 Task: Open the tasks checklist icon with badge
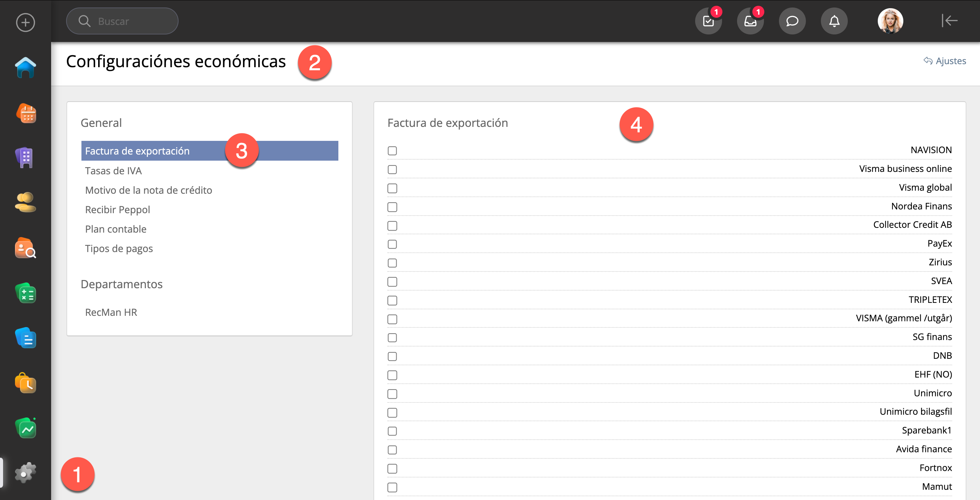pos(708,21)
